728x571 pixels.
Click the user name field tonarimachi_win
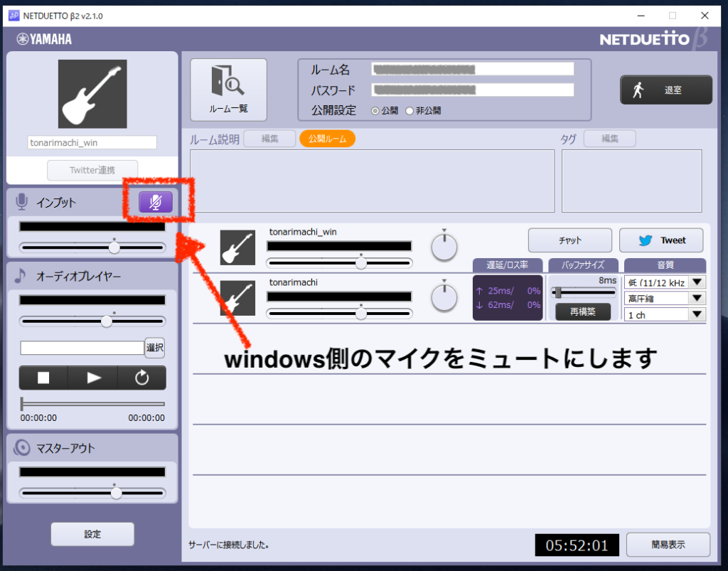(x=92, y=142)
